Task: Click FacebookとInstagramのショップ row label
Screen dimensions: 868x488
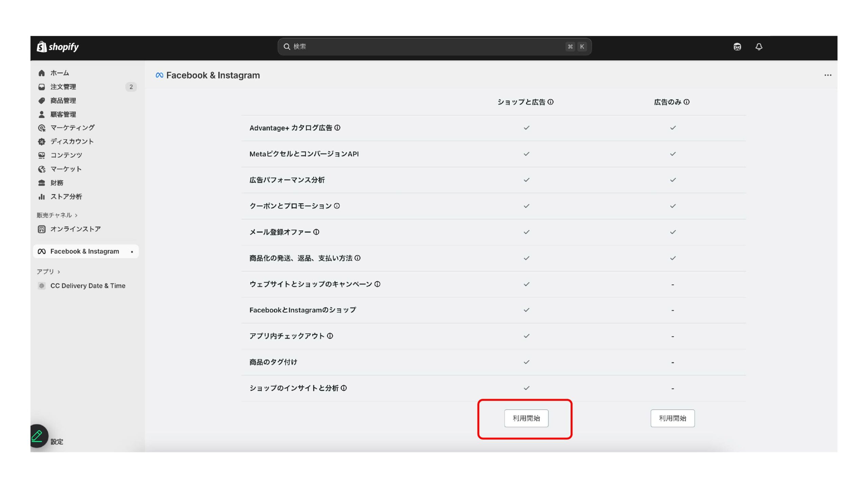Action: point(303,310)
